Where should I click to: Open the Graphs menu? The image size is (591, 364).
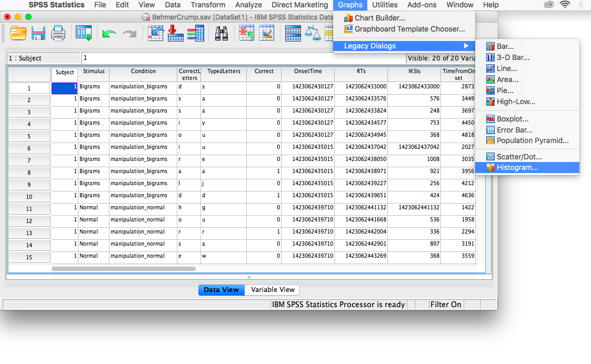(x=350, y=5)
